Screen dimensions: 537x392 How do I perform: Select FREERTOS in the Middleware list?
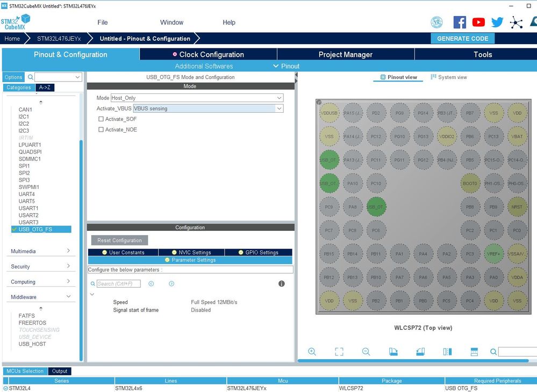[x=32, y=323]
